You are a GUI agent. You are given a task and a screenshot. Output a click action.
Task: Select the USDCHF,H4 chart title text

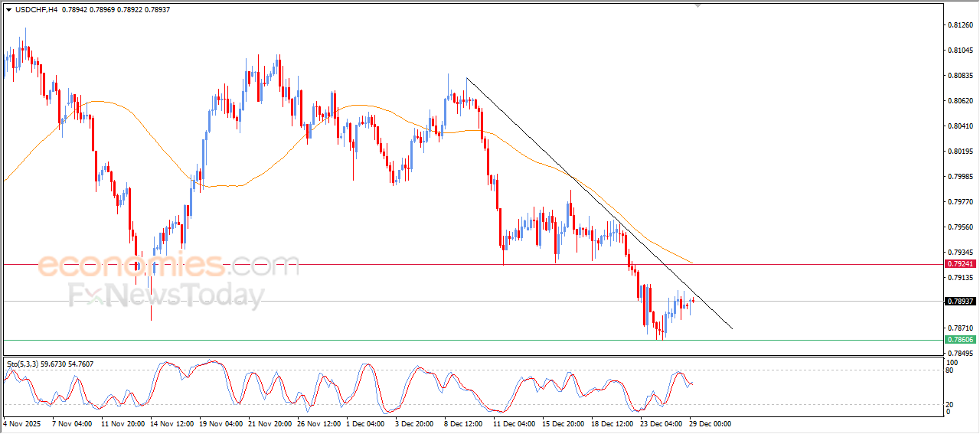click(x=35, y=10)
